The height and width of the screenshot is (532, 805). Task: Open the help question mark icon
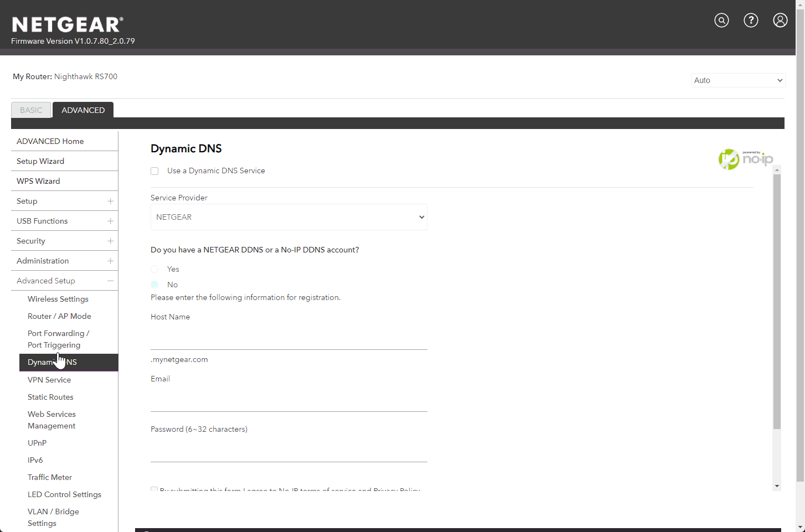[751, 20]
